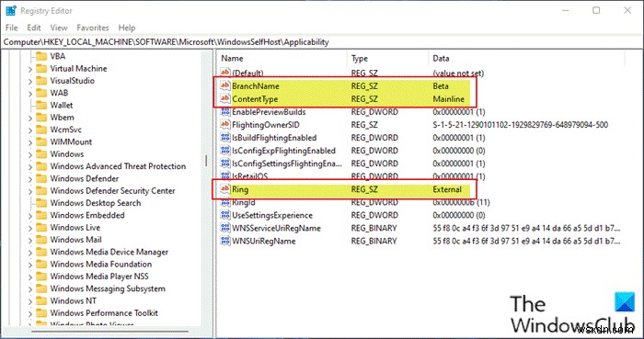644x339 pixels.
Task: Click the WNSUriRegName binary icon
Action: [x=225, y=241]
